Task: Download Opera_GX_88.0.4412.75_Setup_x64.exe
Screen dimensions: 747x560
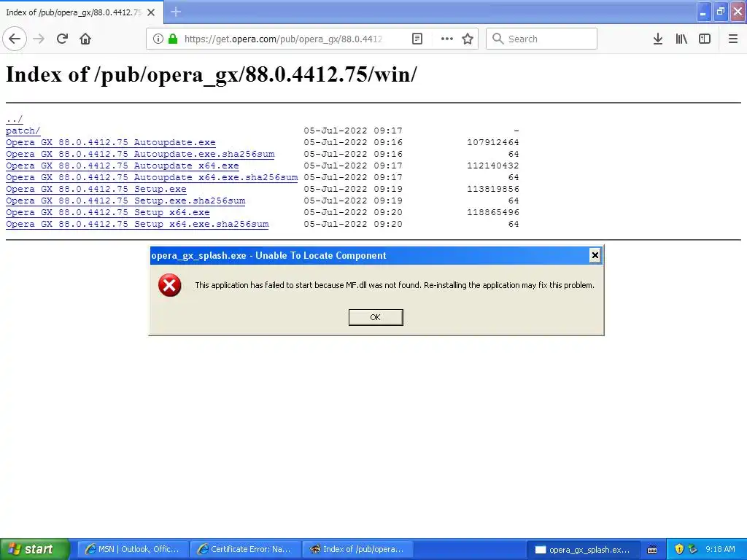Action: click(108, 212)
